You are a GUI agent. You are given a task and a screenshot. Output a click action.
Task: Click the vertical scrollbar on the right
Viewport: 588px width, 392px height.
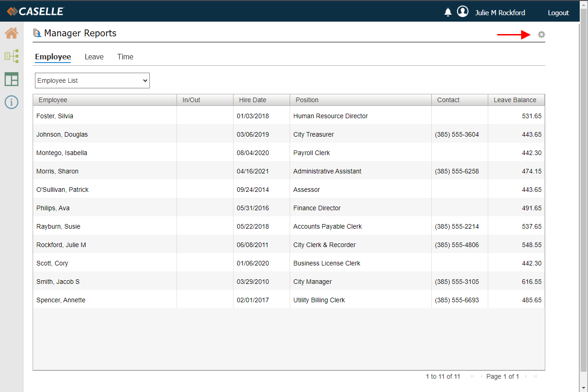[583, 184]
